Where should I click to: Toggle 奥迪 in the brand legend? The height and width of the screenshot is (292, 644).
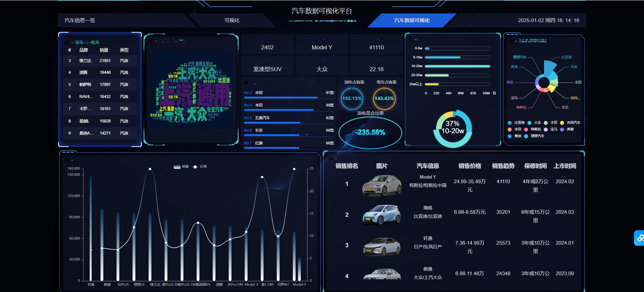515,136
